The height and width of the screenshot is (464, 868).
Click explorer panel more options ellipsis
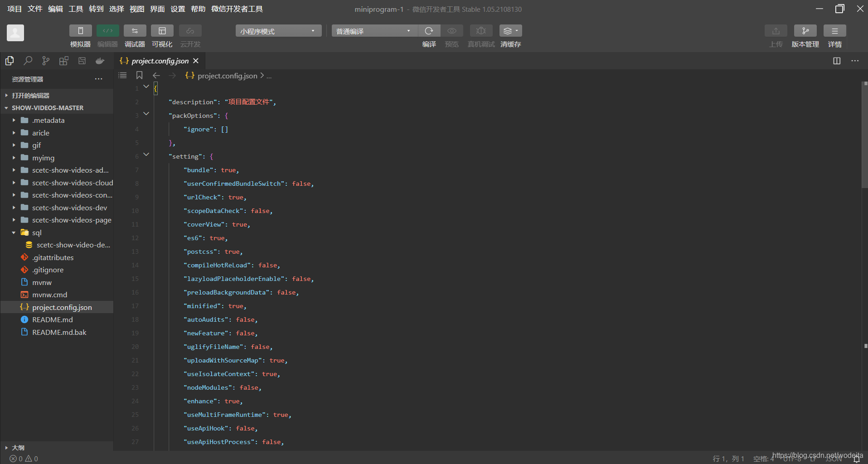click(x=98, y=79)
